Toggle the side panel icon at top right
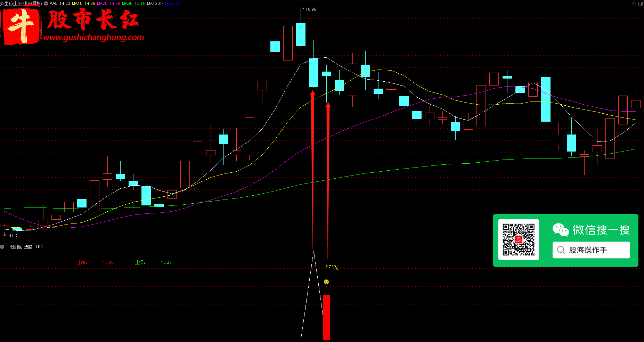The height and width of the screenshot is (342, 644). click(640, 3)
